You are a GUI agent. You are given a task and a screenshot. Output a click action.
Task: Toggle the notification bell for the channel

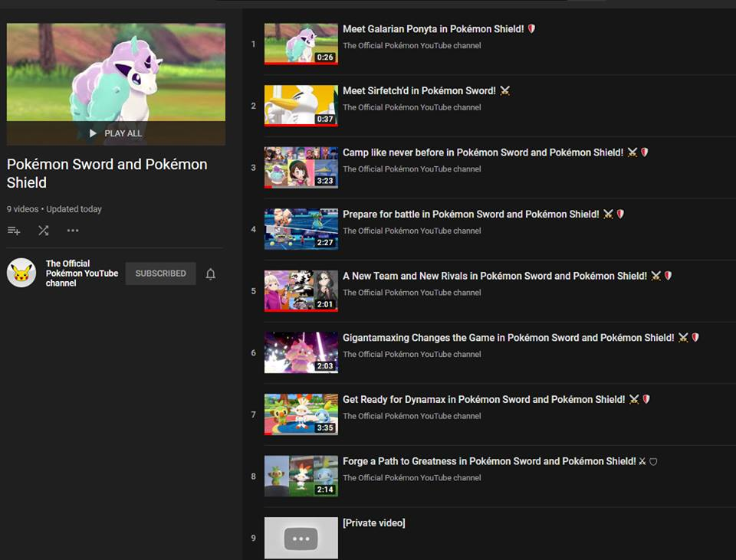211,274
